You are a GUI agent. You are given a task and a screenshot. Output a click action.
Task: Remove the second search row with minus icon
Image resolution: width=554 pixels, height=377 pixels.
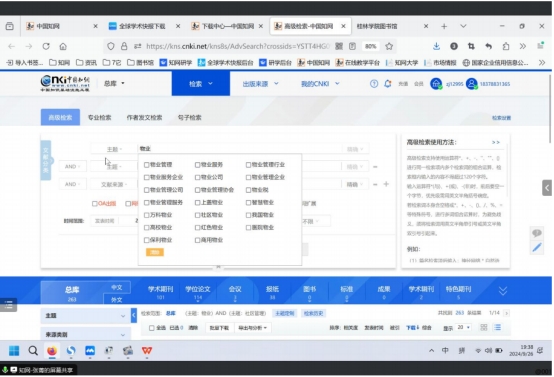point(375,167)
